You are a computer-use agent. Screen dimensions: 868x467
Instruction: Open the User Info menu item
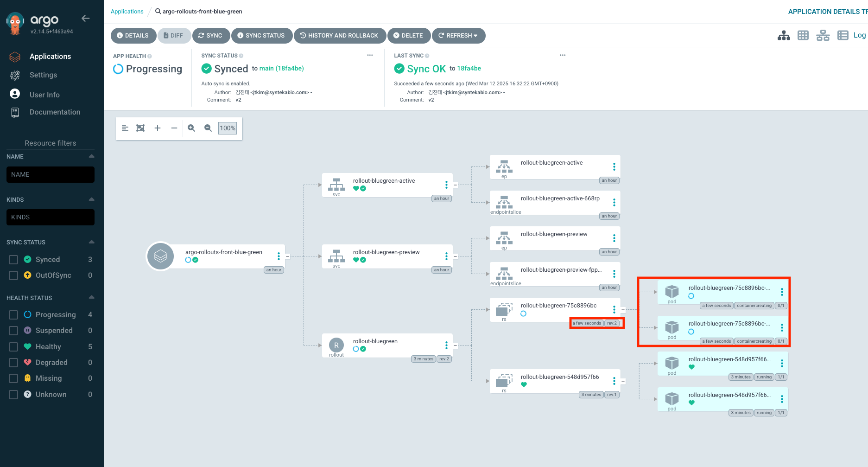(x=44, y=95)
